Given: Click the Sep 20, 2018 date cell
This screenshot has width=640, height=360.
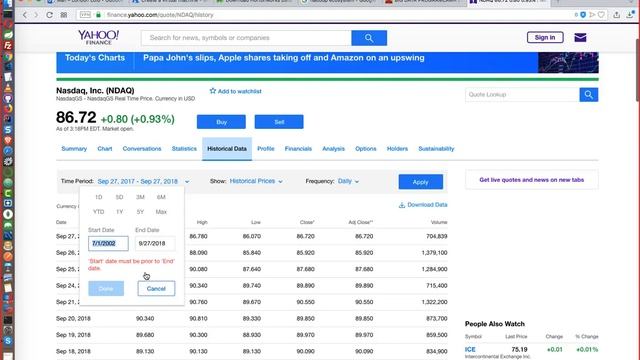Looking at the screenshot, I should [x=73, y=318].
